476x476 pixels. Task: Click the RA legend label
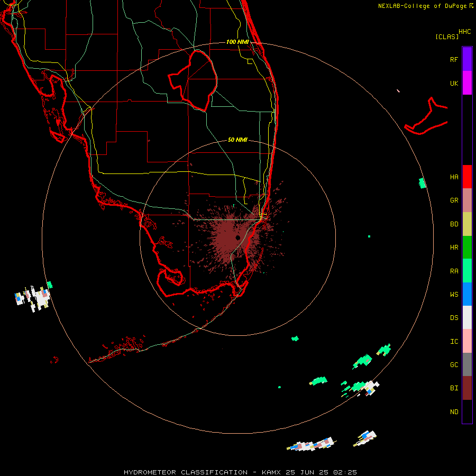click(x=454, y=271)
